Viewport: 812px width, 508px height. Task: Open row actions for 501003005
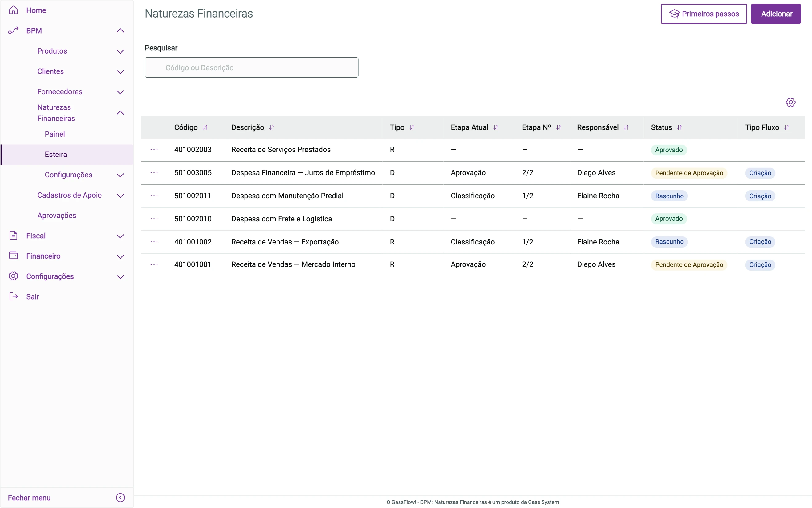click(154, 173)
